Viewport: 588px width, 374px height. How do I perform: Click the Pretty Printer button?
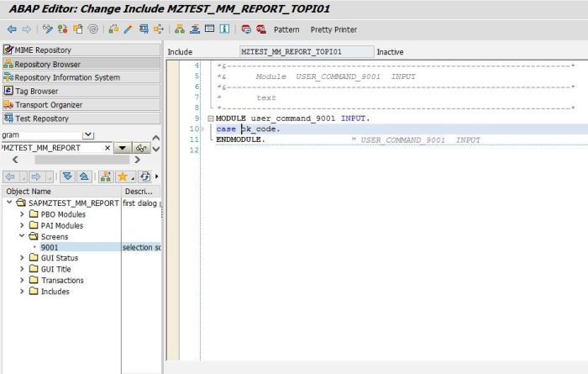(333, 29)
